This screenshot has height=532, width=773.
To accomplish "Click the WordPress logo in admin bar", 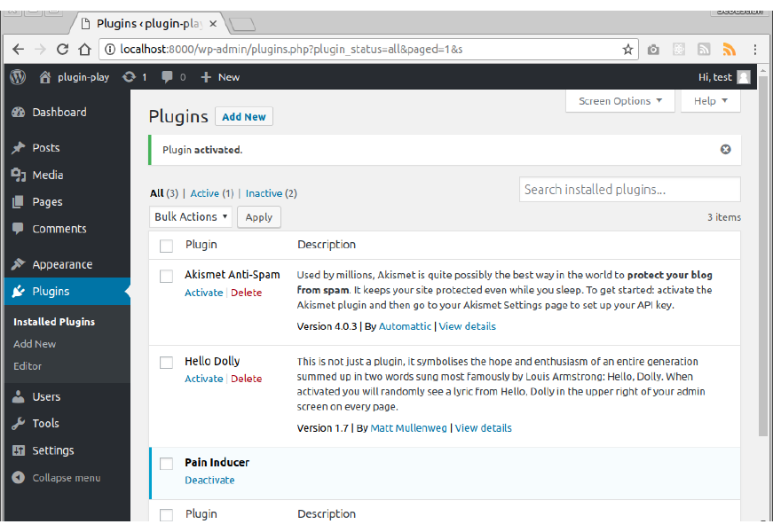I will tap(18, 77).
